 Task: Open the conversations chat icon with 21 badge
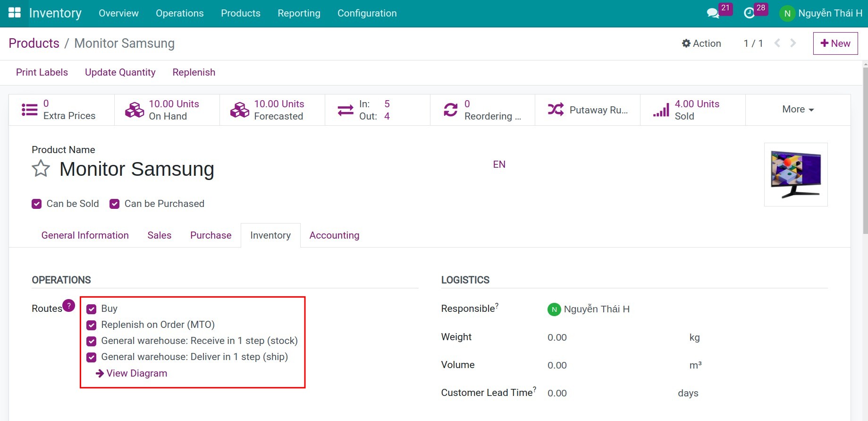[713, 13]
